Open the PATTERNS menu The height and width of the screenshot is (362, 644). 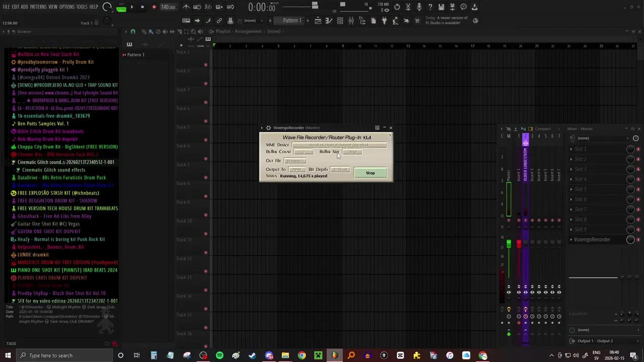click(38, 7)
